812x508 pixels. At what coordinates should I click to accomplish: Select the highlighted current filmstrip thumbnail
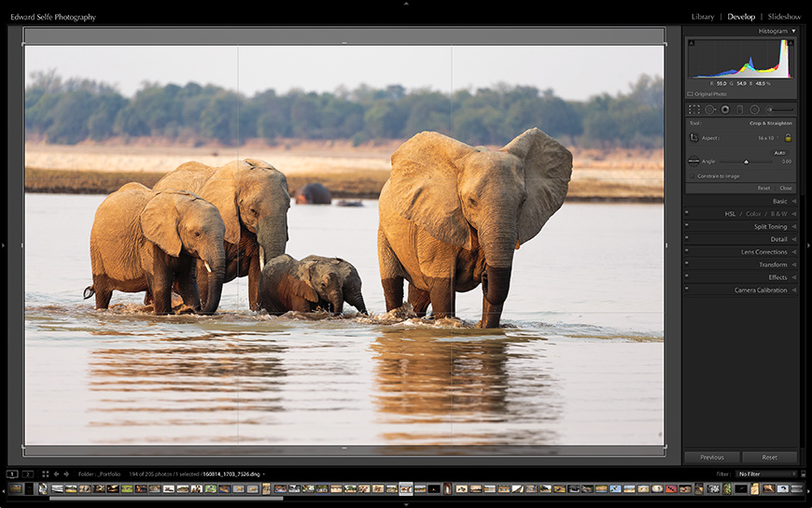pyautogui.click(x=406, y=488)
